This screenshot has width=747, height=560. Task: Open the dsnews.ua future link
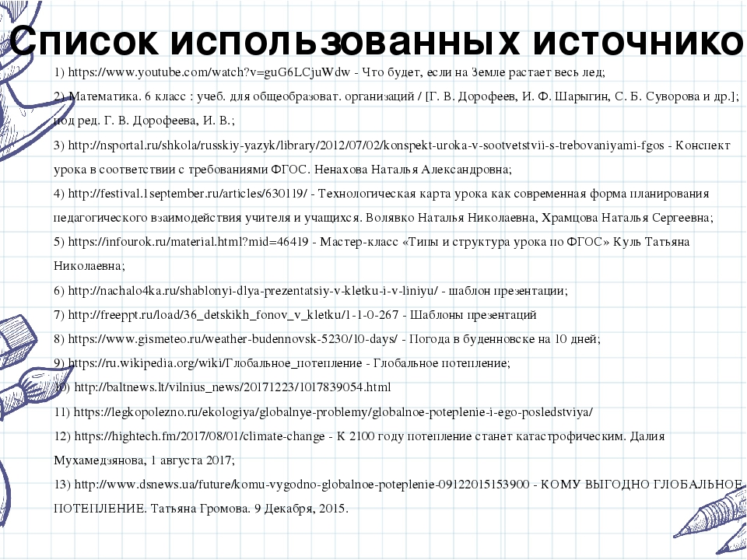coord(302,485)
